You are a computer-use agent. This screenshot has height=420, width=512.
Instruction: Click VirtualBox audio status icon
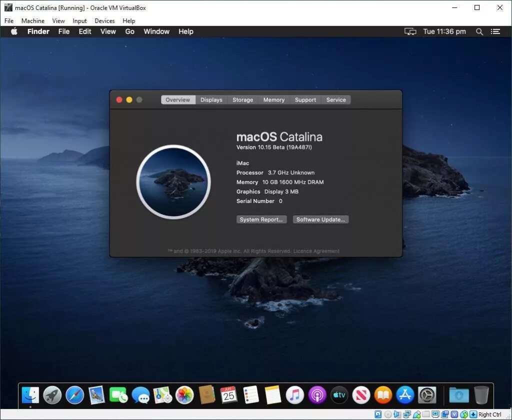[397, 414]
